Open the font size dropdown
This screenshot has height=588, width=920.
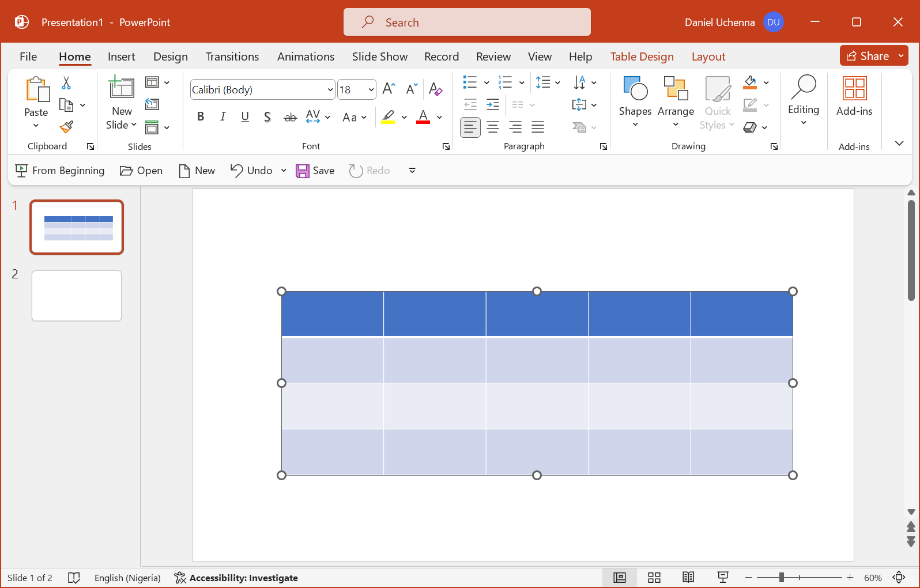pyautogui.click(x=371, y=90)
